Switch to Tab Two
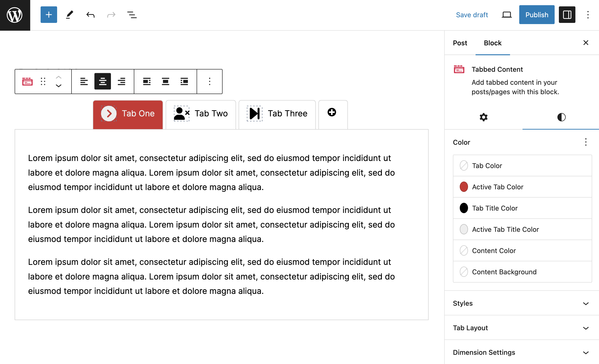The image size is (599, 364). [211, 114]
